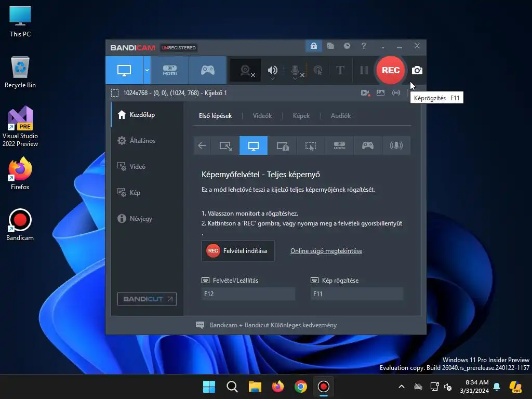The width and height of the screenshot is (532, 399).
Task: Open help question mark icon
Action: point(364,46)
